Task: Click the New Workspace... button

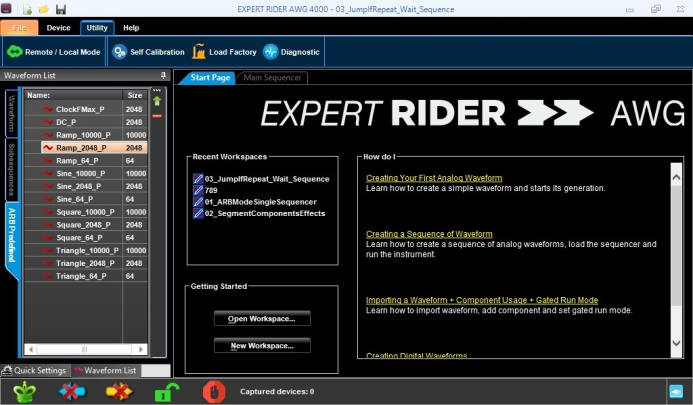Action: (x=262, y=345)
